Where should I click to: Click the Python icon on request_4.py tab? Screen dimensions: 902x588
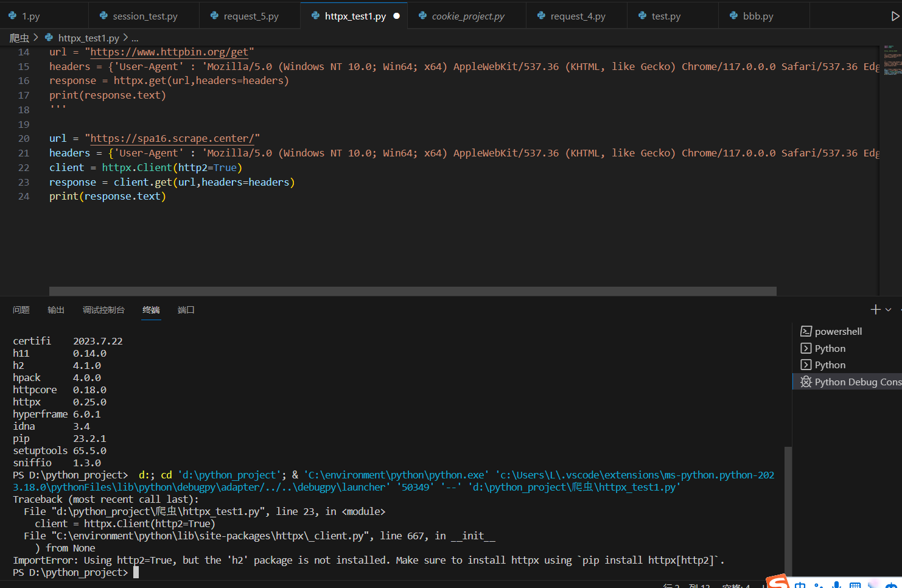(x=541, y=16)
